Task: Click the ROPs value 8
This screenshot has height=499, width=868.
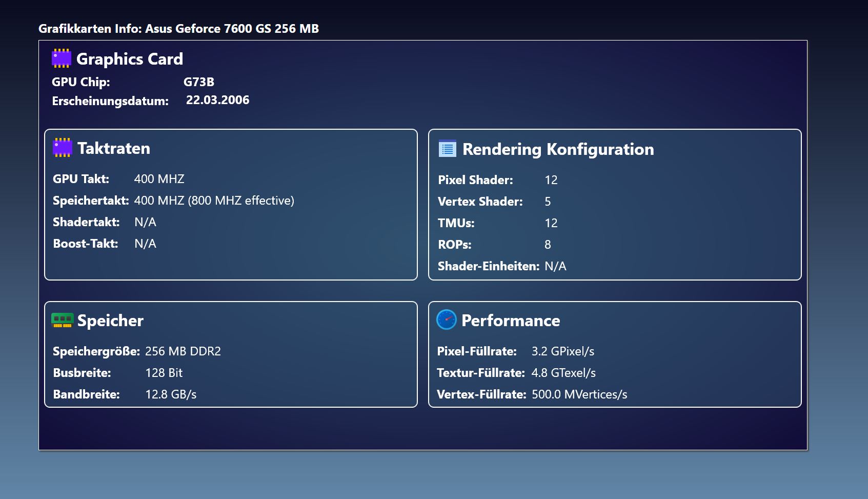Action: pyautogui.click(x=548, y=245)
